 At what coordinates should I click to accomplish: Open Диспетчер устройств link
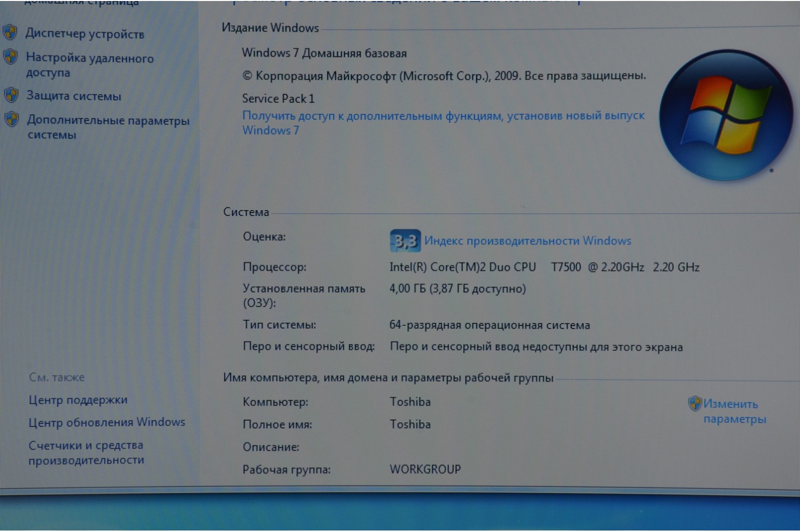click(x=85, y=34)
